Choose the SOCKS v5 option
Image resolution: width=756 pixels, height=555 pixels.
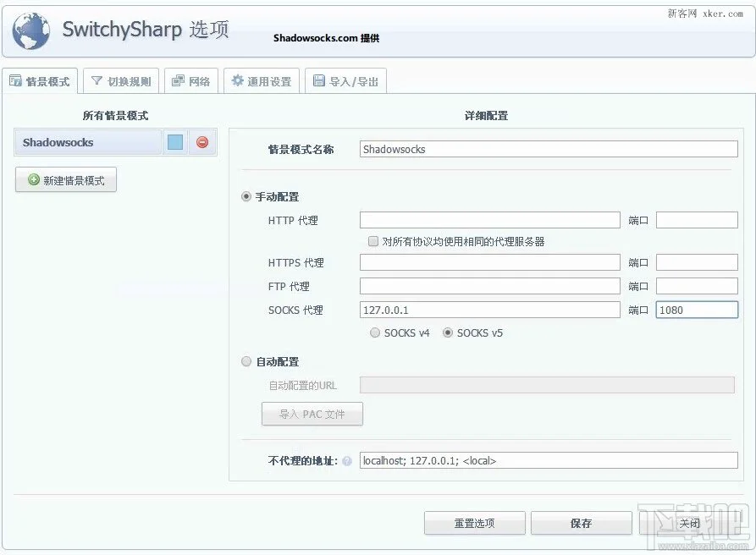448,332
